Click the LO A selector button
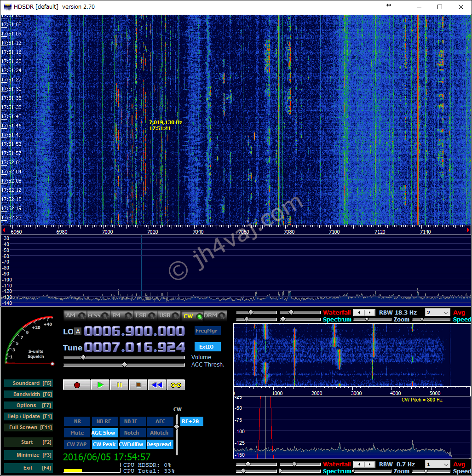This screenshot has height=476, width=472. point(78,332)
